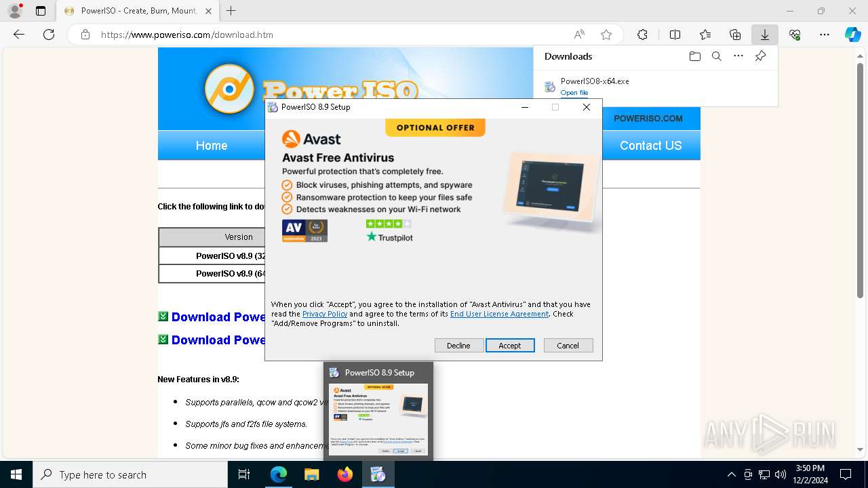Open network status tray icon
Viewport: 868px width, 488px height.
tap(764, 474)
